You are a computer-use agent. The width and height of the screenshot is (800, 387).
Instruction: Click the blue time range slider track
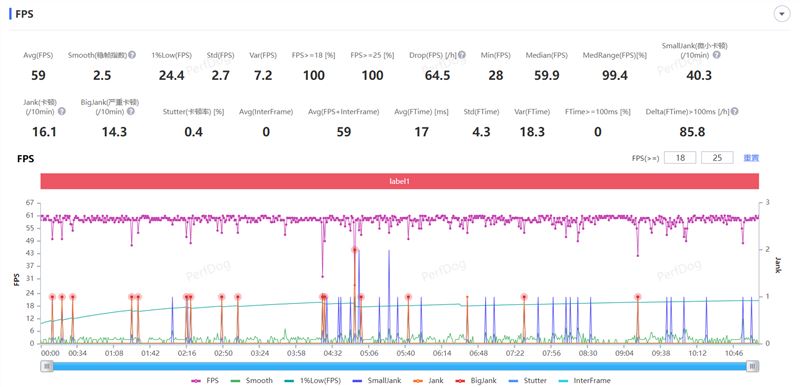click(399, 366)
